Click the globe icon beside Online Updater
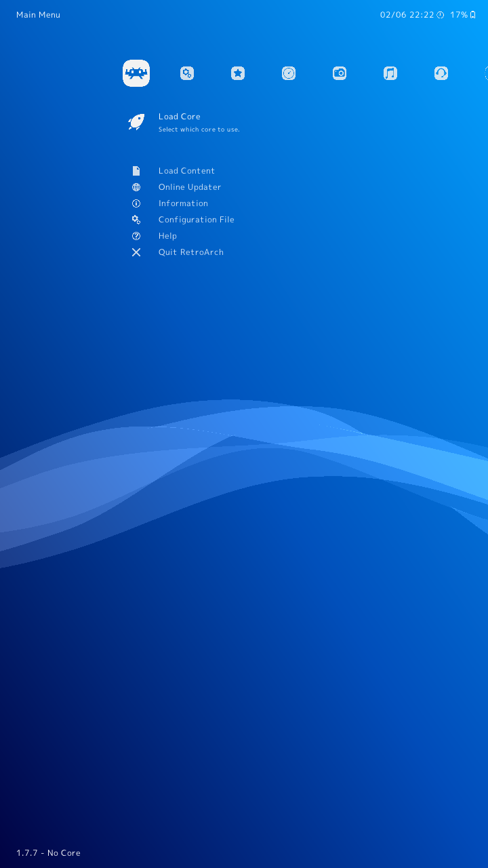 [x=136, y=187]
